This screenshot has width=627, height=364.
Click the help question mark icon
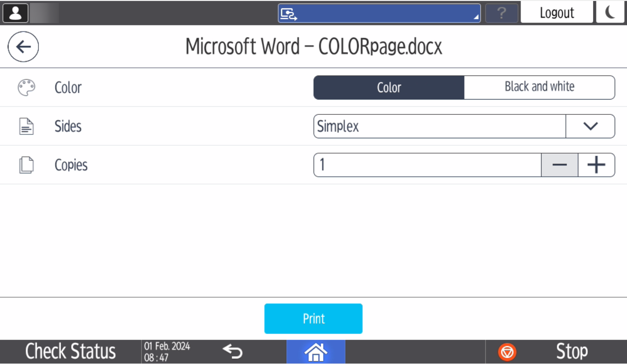pos(501,13)
